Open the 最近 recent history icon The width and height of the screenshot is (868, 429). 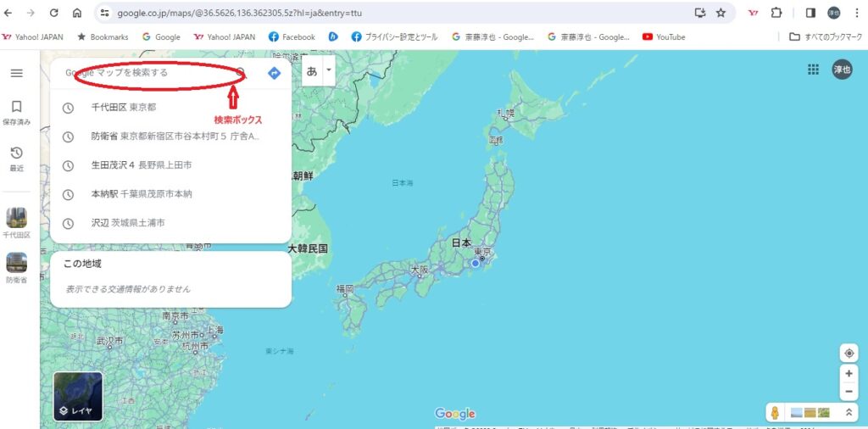click(x=17, y=159)
